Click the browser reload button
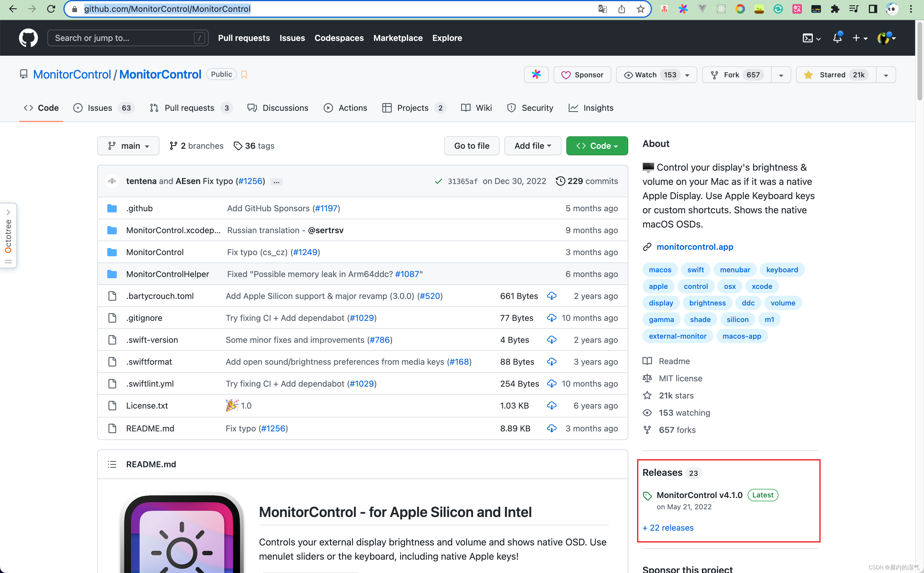The image size is (924, 573). pos(51,9)
